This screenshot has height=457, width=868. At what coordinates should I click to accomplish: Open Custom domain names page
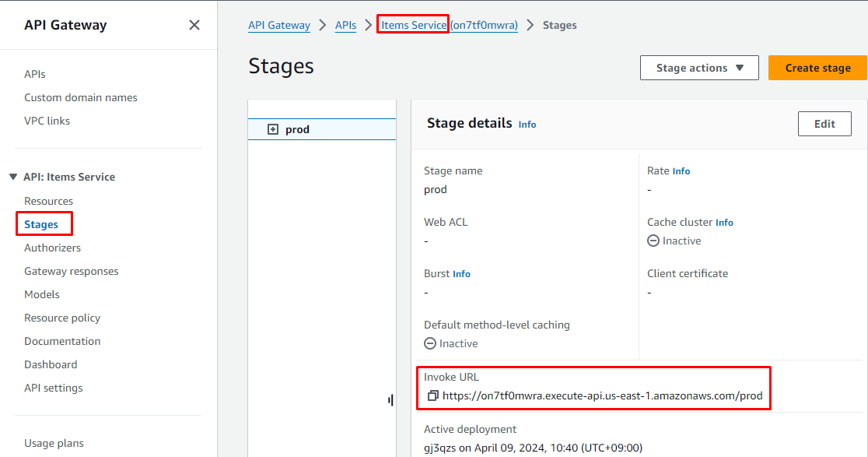[80, 97]
